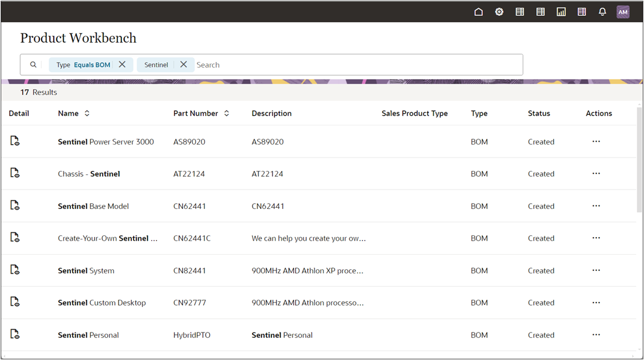The height and width of the screenshot is (360, 644).
Task: Open settings via the gear icon
Action: point(499,11)
